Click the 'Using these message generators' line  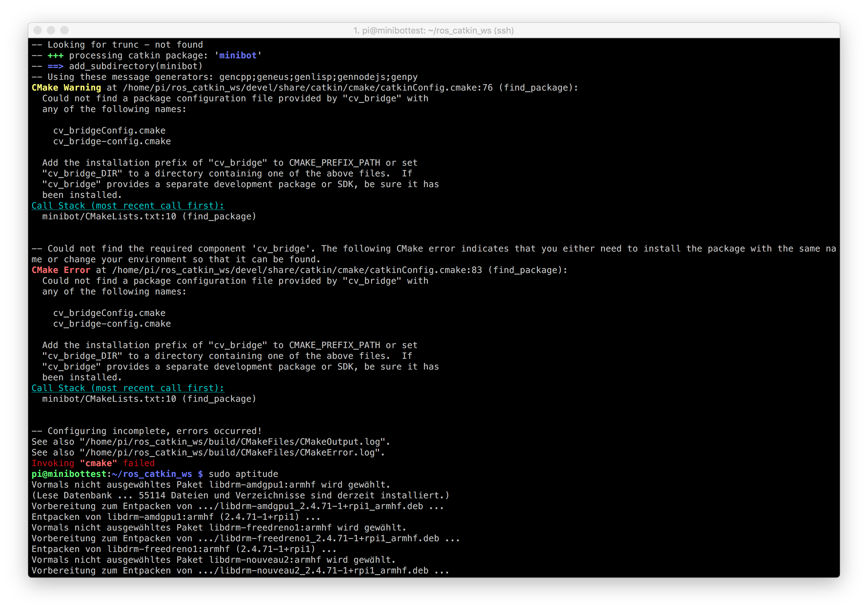point(225,77)
